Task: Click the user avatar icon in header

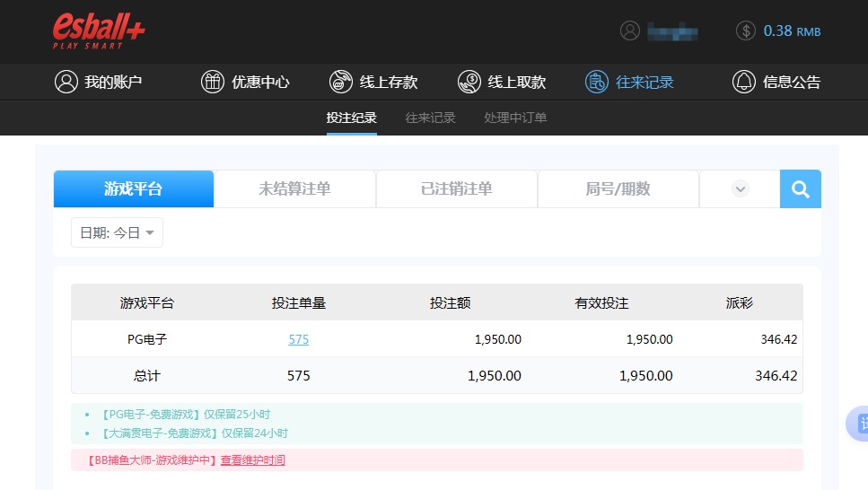Action: click(x=630, y=31)
